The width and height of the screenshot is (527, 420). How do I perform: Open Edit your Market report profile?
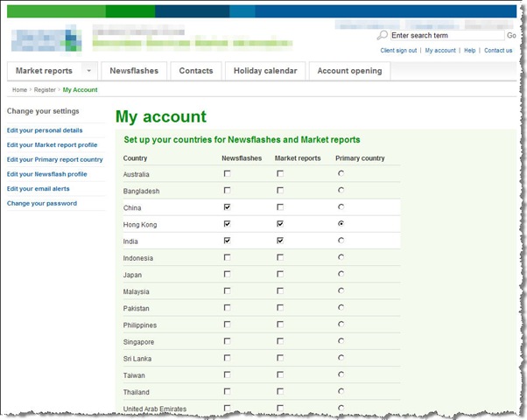pos(53,145)
